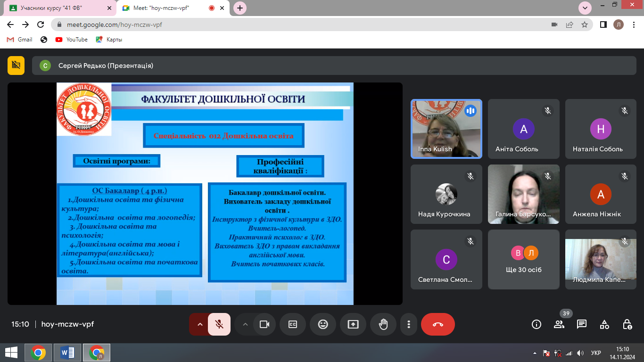Click the raise hand icon
The image size is (644, 362).
(383, 324)
